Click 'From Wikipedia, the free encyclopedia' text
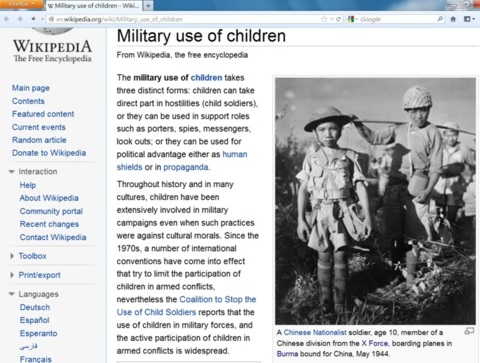 [x=182, y=55]
